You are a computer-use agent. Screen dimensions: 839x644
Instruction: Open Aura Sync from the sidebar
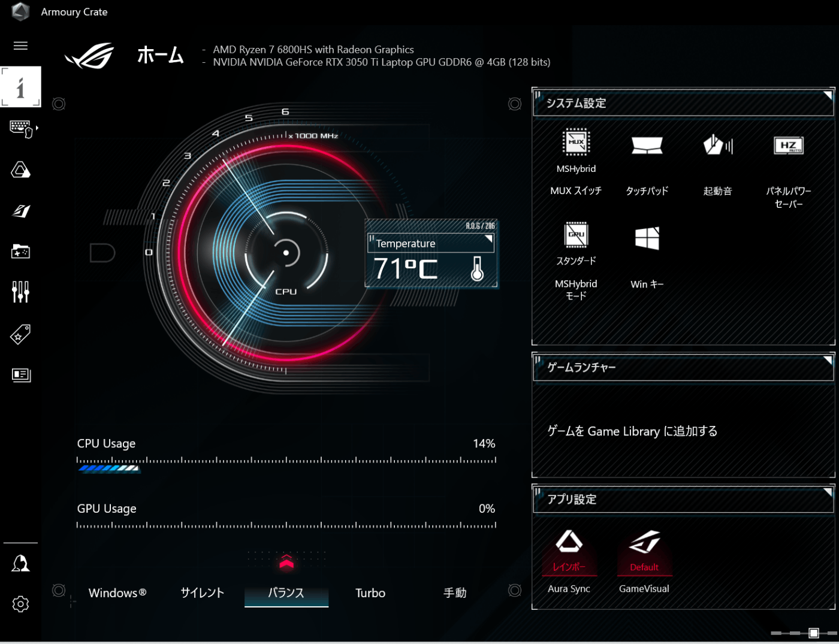pos(20,170)
